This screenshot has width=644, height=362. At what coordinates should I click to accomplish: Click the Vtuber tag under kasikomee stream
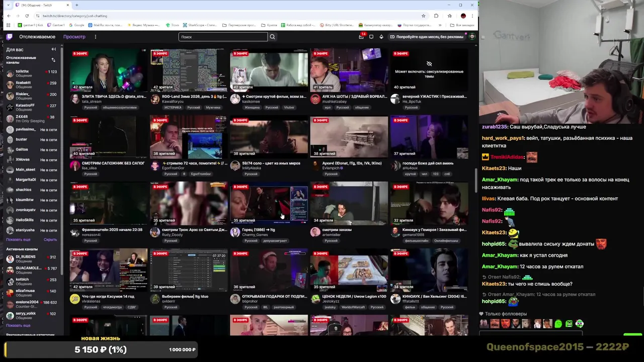click(289, 107)
